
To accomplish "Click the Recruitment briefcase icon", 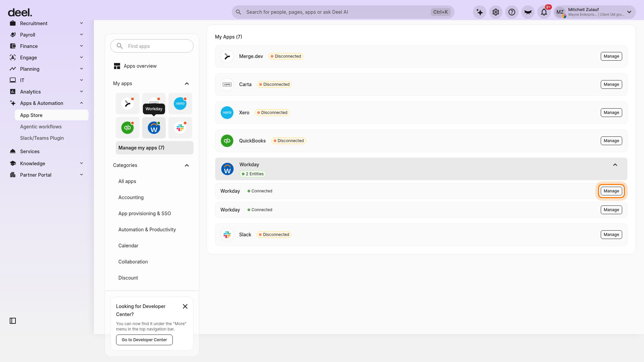I will pyautogui.click(x=13, y=23).
